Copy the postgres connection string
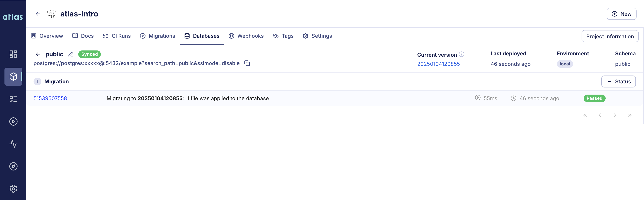644x200 pixels. [x=247, y=63]
